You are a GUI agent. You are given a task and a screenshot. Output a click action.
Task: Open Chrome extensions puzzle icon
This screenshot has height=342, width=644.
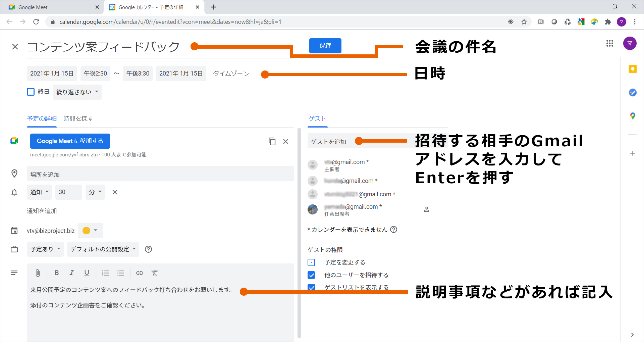tap(608, 22)
